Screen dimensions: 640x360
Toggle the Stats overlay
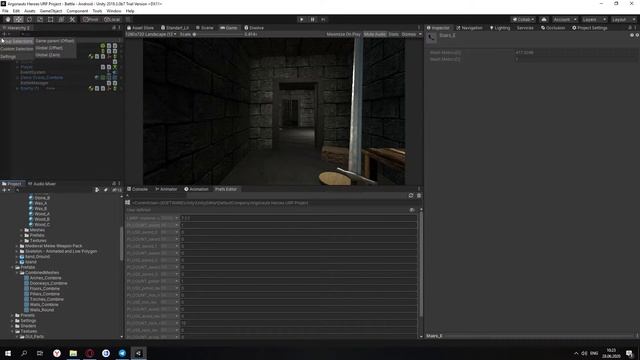[393, 34]
